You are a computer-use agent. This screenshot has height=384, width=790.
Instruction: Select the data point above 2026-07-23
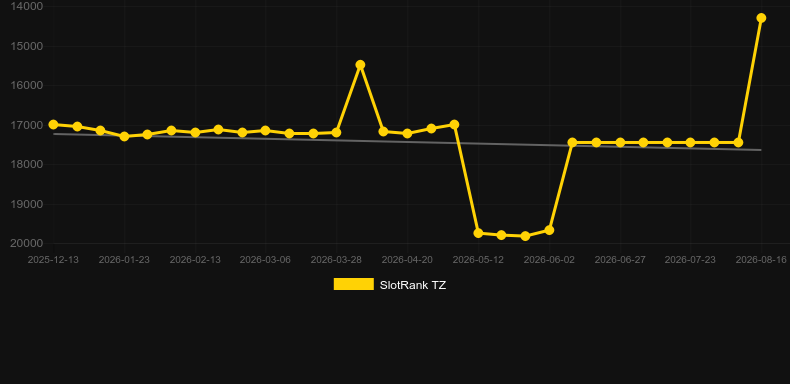[x=690, y=143]
